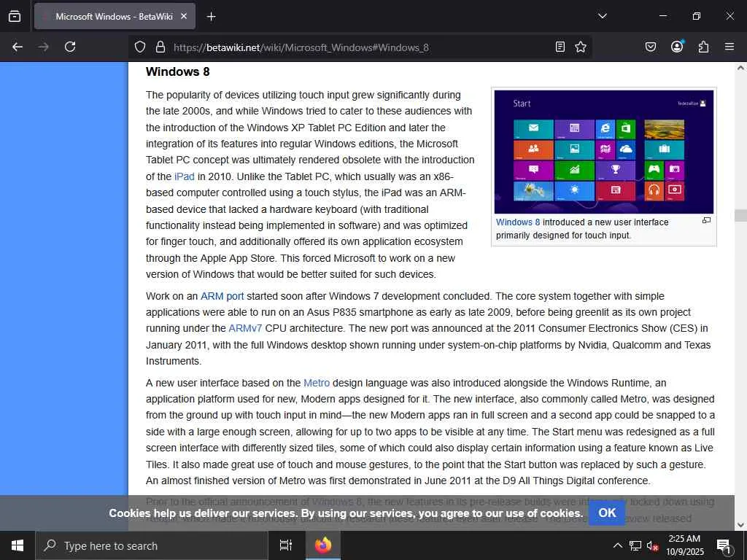Open the ARM port link
The width and height of the screenshot is (747, 560).
pyautogui.click(x=222, y=296)
